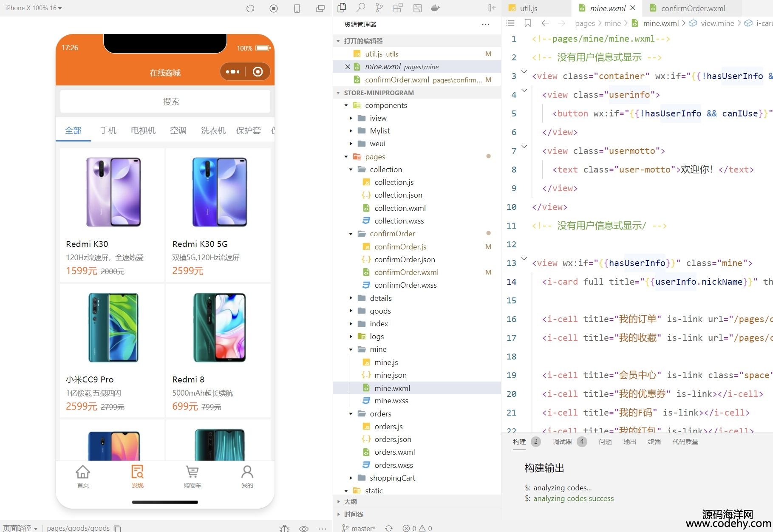
Task: Open the 调试器 panel tab
Action: [562, 441]
